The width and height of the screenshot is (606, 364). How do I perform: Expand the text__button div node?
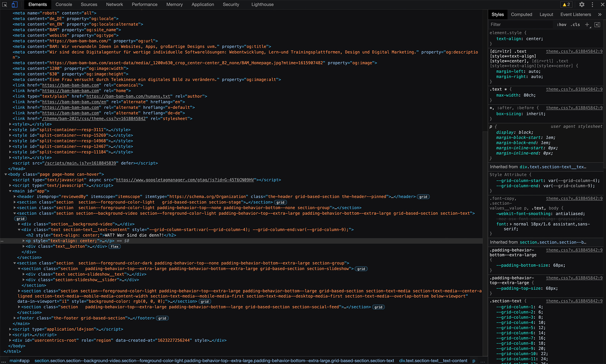24,247
